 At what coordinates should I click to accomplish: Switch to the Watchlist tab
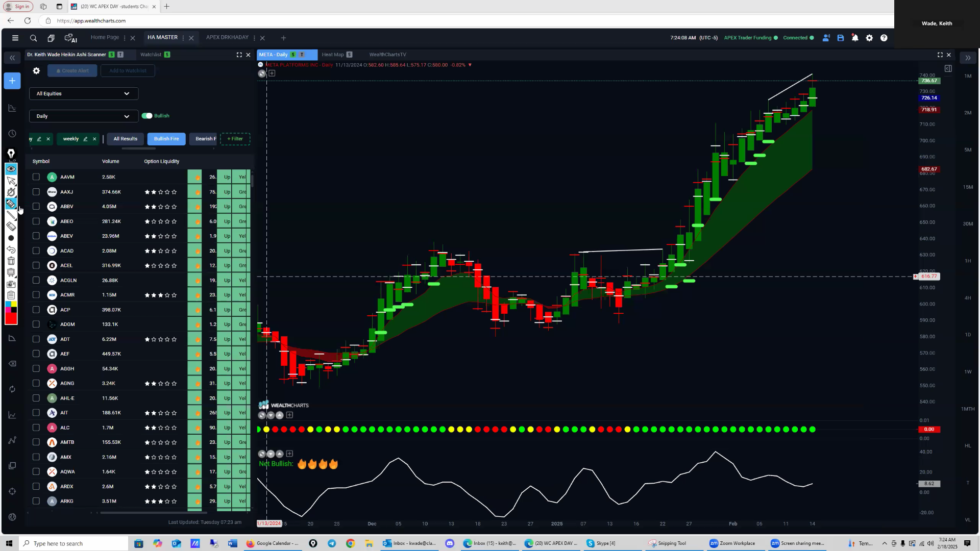click(x=151, y=55)
